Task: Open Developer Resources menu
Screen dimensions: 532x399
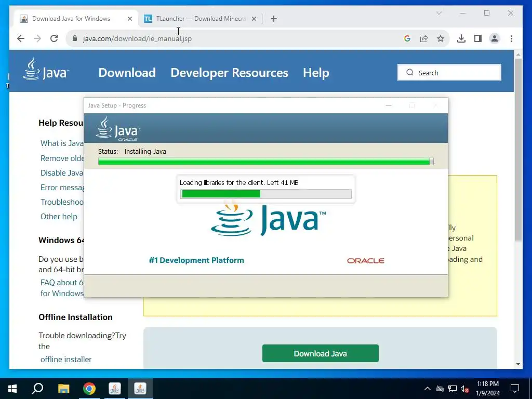Action: pyautogui.click(x=229, y=73)
